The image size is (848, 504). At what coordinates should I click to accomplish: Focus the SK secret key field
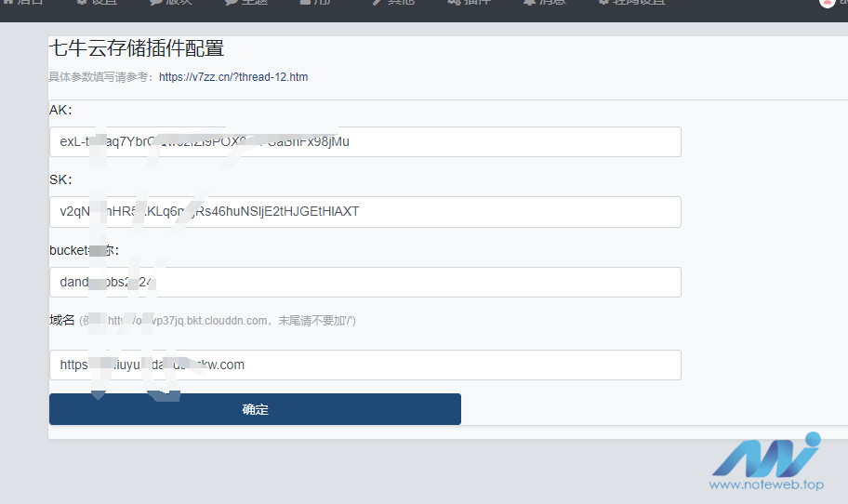tap(365, 212)
